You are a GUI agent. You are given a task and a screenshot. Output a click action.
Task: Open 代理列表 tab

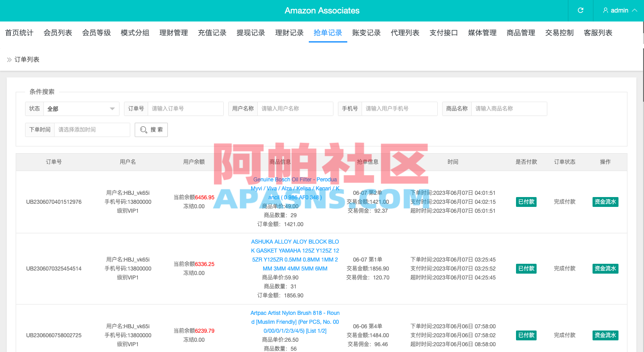[405, 33]
